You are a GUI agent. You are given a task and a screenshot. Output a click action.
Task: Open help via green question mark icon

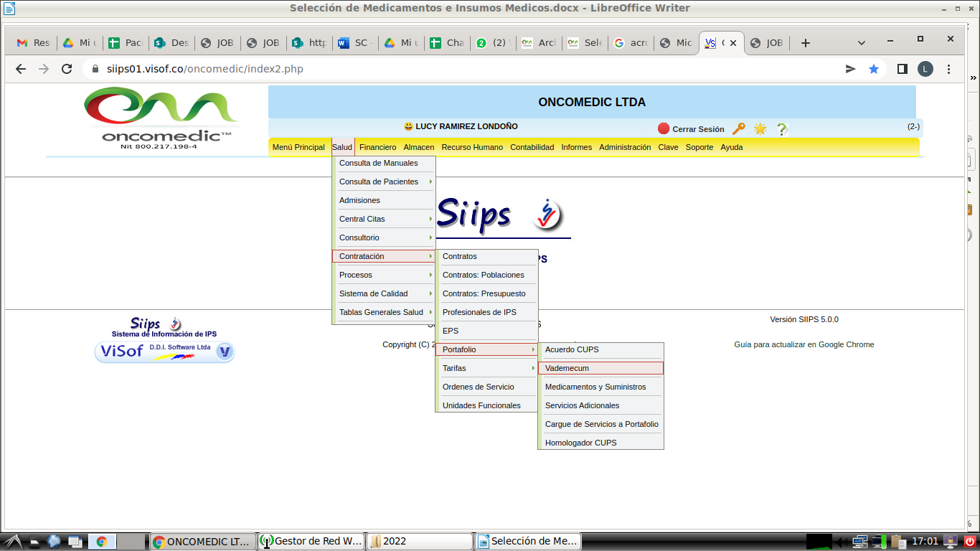coord(782,129)
